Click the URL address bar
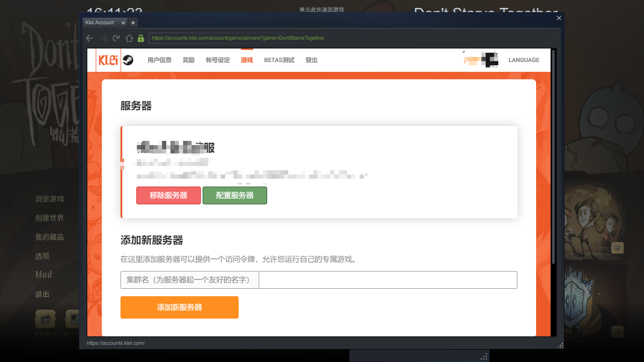Image resolution: width=644 pixels, height=362 pixels. pyautogui.click(x=354, y=38)
